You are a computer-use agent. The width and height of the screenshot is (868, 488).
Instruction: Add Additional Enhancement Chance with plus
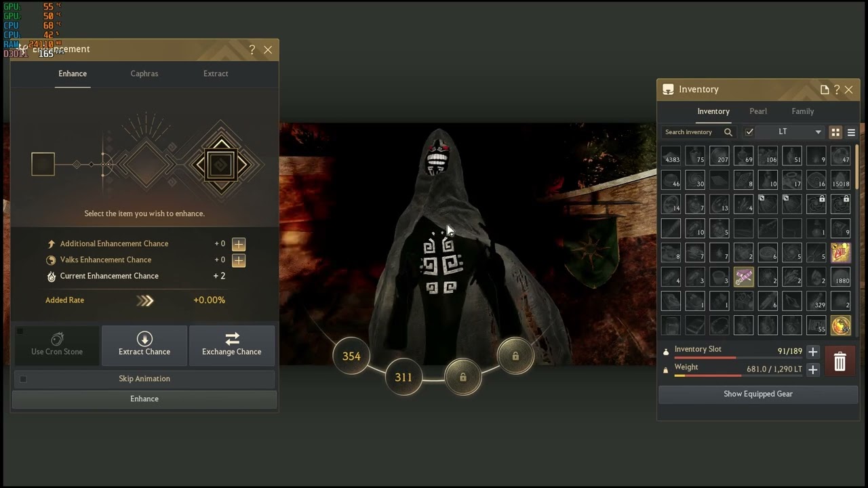pyautogui.click(x=239, y=244)
